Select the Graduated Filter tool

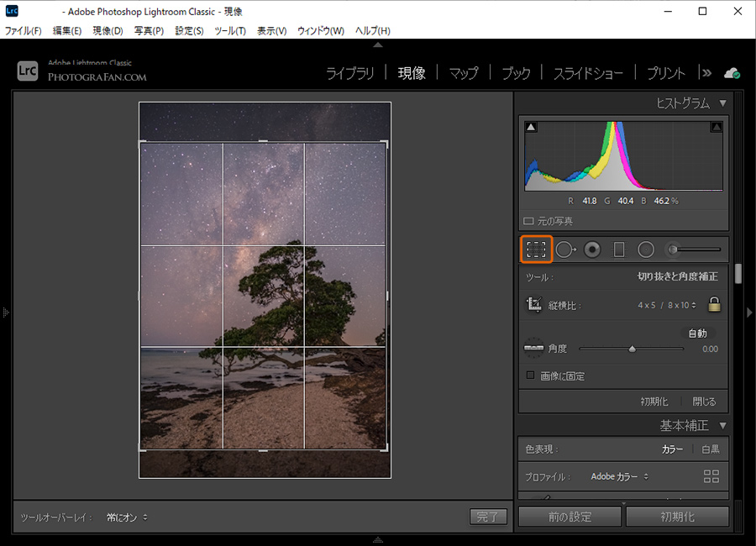(x=619, y=249)
